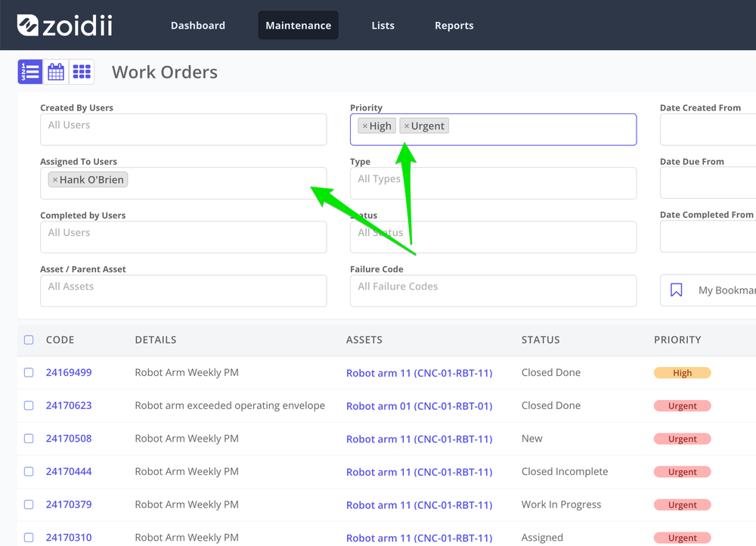The height and width of the screenshot is (546, 756).
Task: Click the Work Orders page title
Action: 165,72
